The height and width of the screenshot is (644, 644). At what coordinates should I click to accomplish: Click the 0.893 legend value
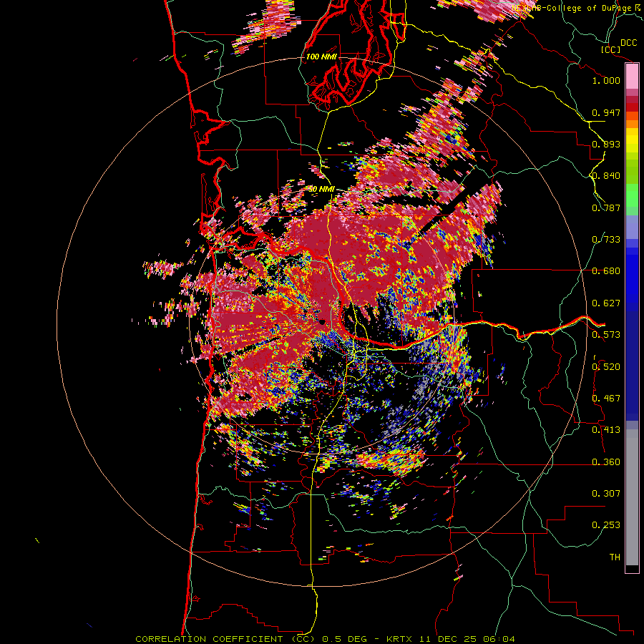tap(606, 144)
